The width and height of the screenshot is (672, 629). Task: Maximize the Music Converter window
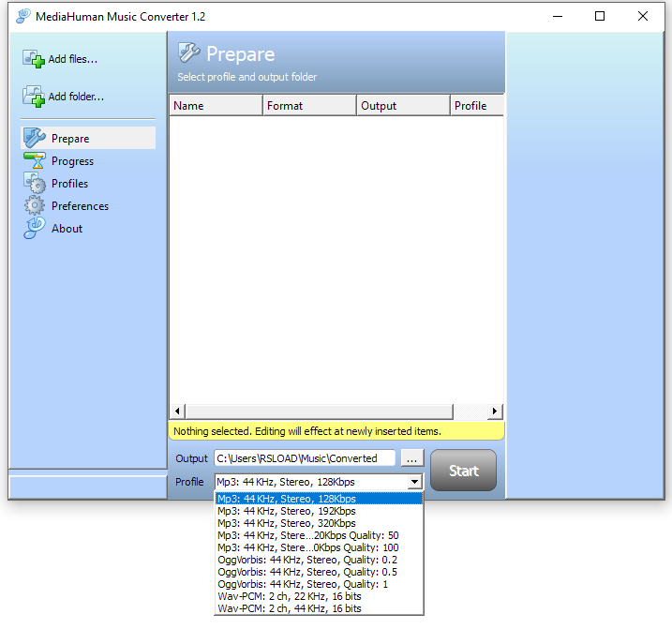click(x=600, y=16)
